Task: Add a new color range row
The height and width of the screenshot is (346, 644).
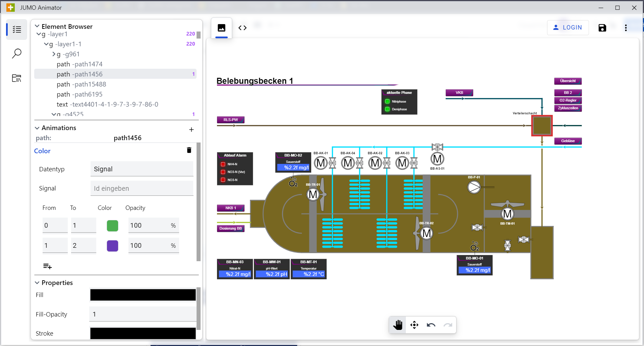Action: (x=47, y=266)
